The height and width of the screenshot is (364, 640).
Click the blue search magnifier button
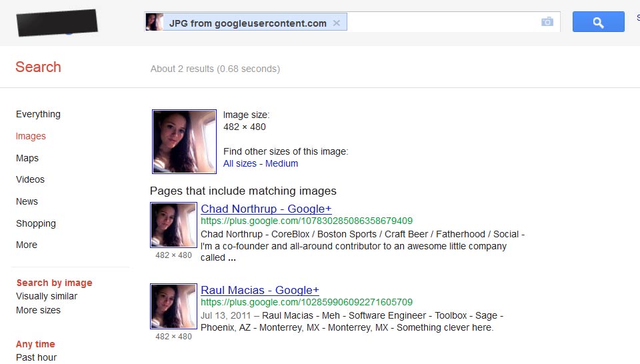click(598, 22)
